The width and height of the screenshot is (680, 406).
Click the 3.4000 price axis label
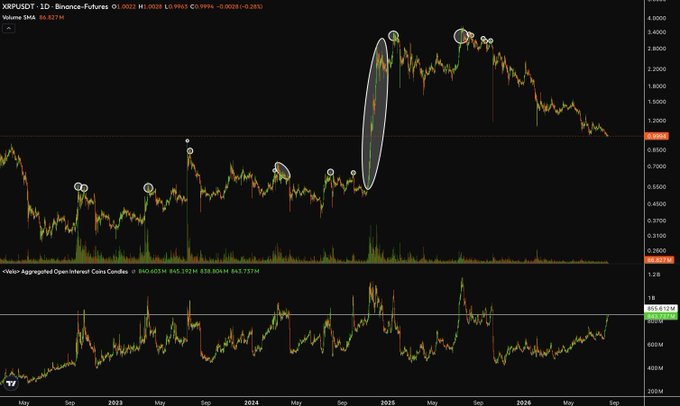657,33
